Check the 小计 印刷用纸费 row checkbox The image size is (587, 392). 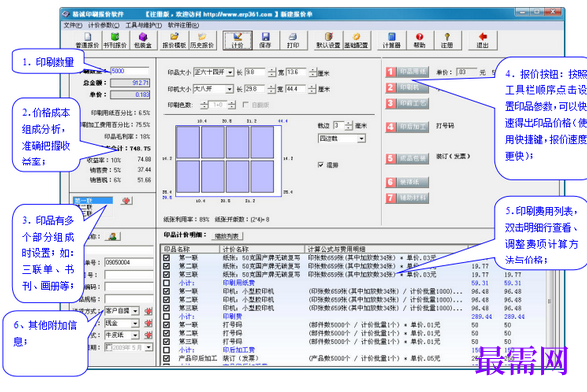click(166, 283)
